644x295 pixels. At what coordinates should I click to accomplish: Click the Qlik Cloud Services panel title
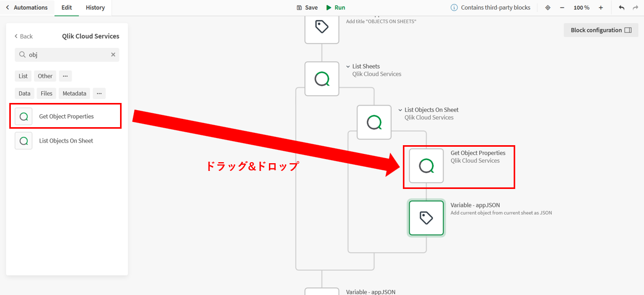pyautogui.click(x=91, y=36)
